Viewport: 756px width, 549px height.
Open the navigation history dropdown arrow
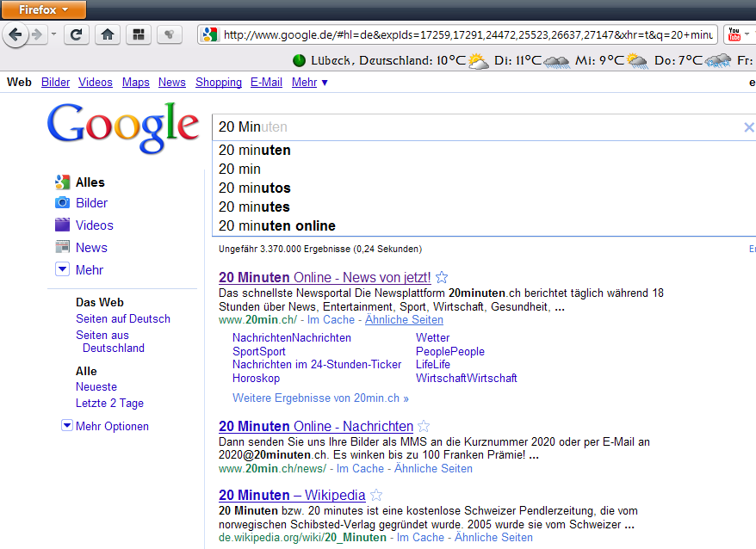click(x=53, y=34)
